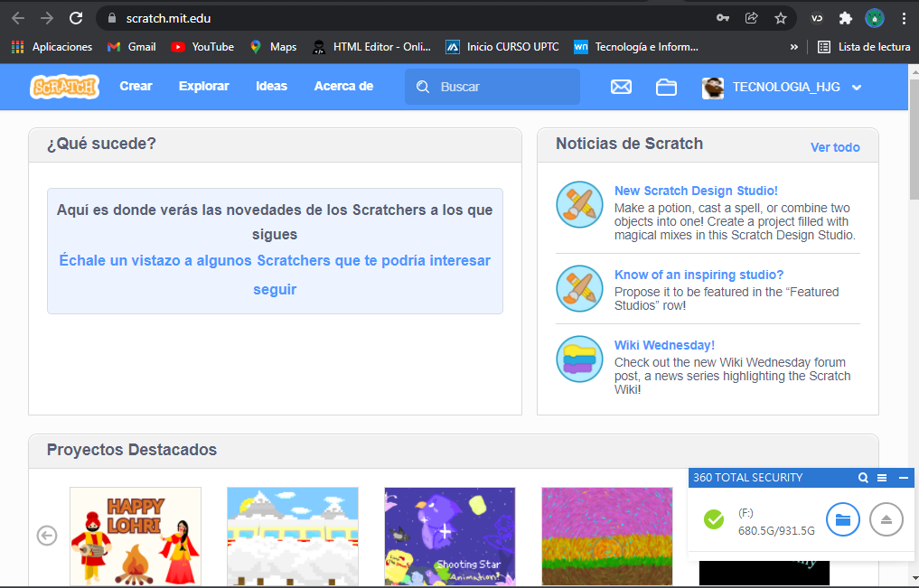Open the Chrome profile avatar
Viewport: 919px width, 588px height.
click(875, 18)
